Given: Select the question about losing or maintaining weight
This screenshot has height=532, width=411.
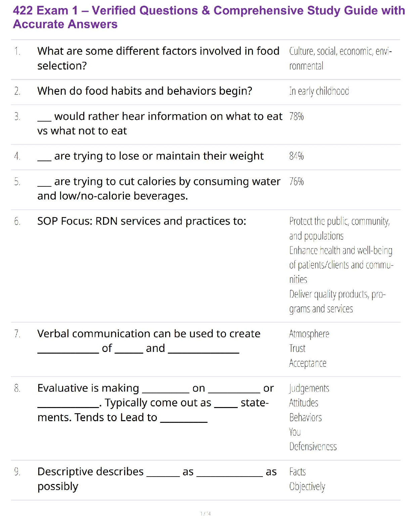Looking at the screenshot, I should pyautogui.click(x=150, y=156).
